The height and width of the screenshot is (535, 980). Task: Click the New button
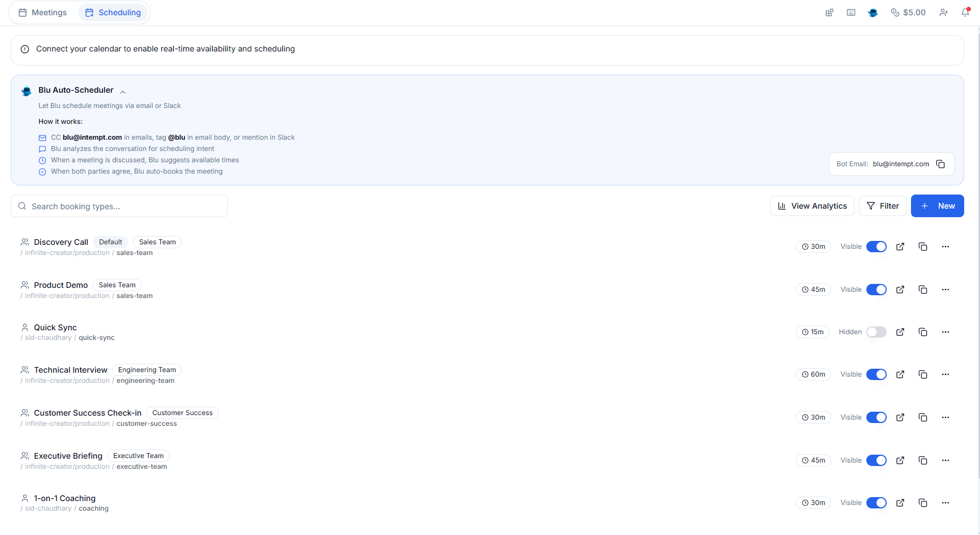[x=937, y=206]
